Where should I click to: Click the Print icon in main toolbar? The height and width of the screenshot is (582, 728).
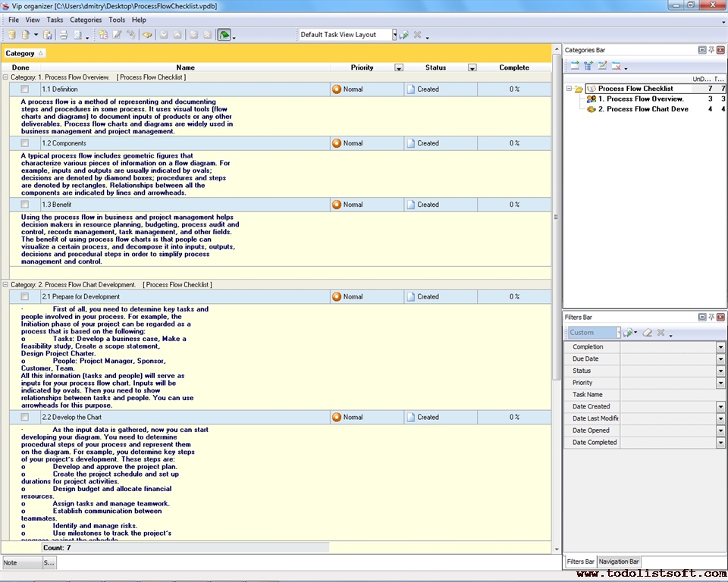pos(64,35)
